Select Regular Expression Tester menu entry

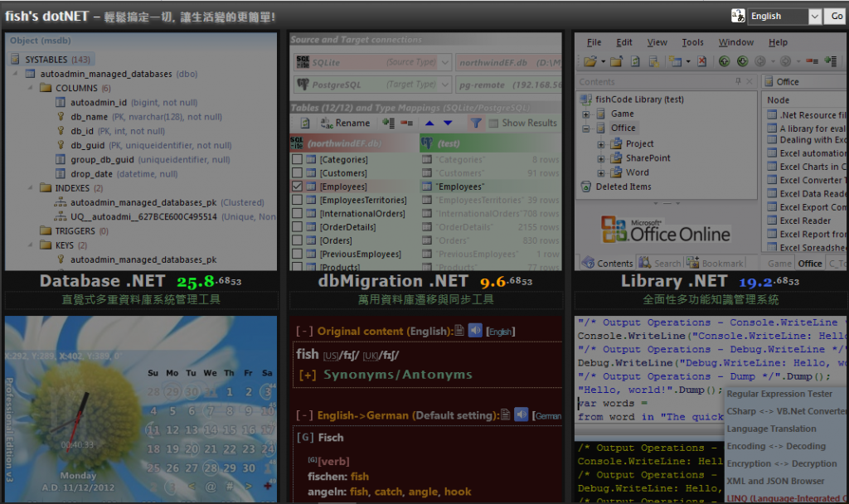(x=779, y=394)
